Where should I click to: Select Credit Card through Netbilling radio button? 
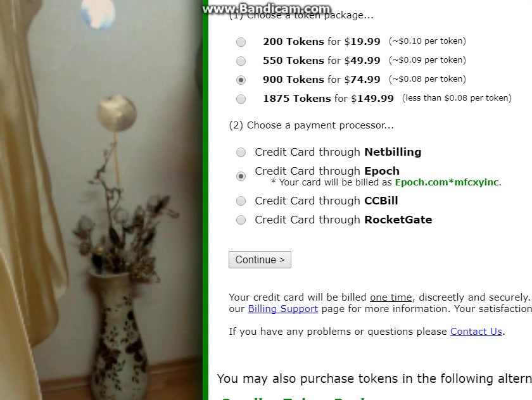[x=241, y=152]
